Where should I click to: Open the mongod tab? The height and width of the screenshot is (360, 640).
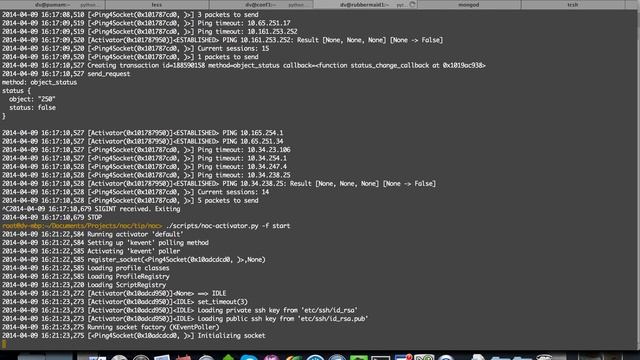(x=469, y=4)
